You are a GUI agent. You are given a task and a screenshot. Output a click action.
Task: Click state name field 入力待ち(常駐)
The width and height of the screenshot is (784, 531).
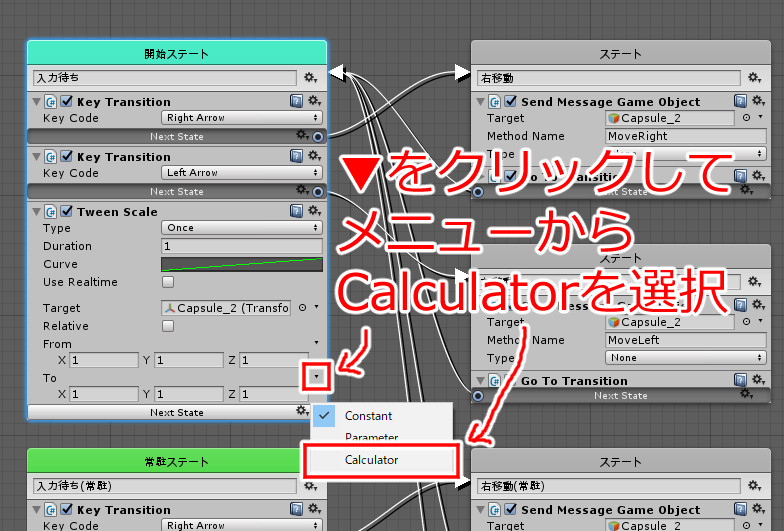[x=165, y=486]
